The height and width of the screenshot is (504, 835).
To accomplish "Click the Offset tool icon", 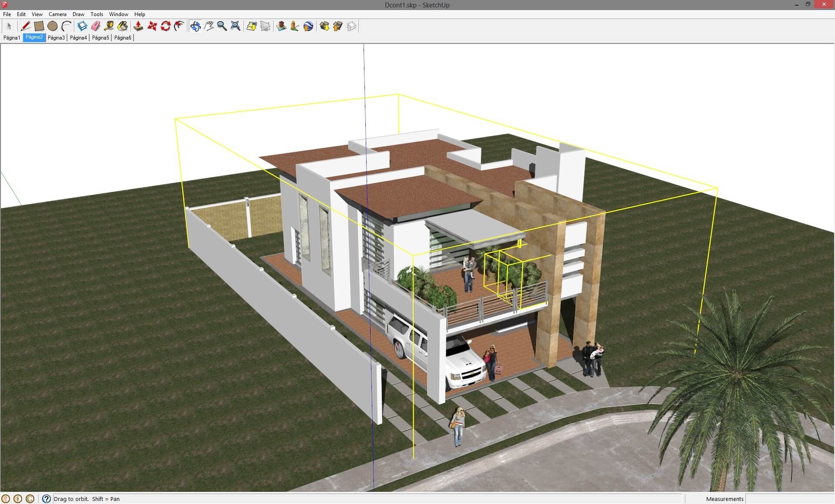I will click(179, 27).
